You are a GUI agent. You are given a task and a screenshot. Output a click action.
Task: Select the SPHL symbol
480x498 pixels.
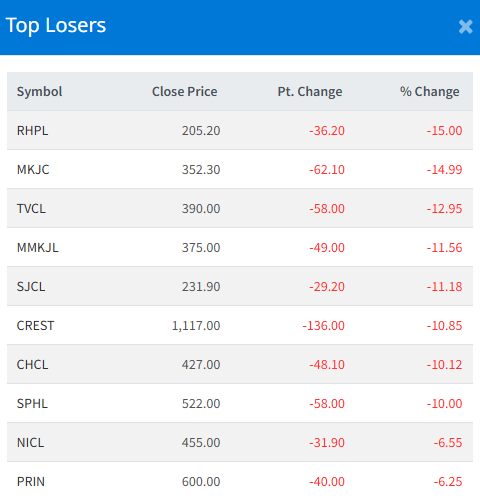click(32, 404)
